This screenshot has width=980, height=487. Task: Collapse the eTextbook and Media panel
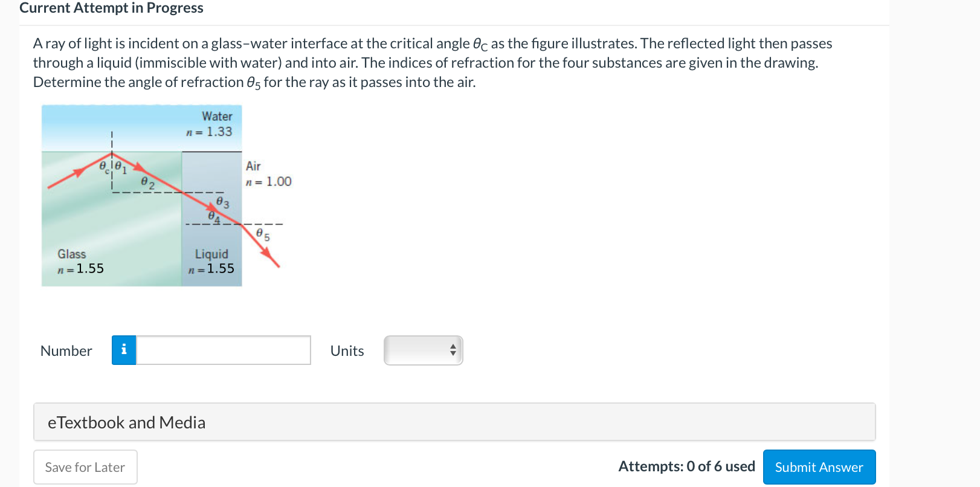coord(126,422)
